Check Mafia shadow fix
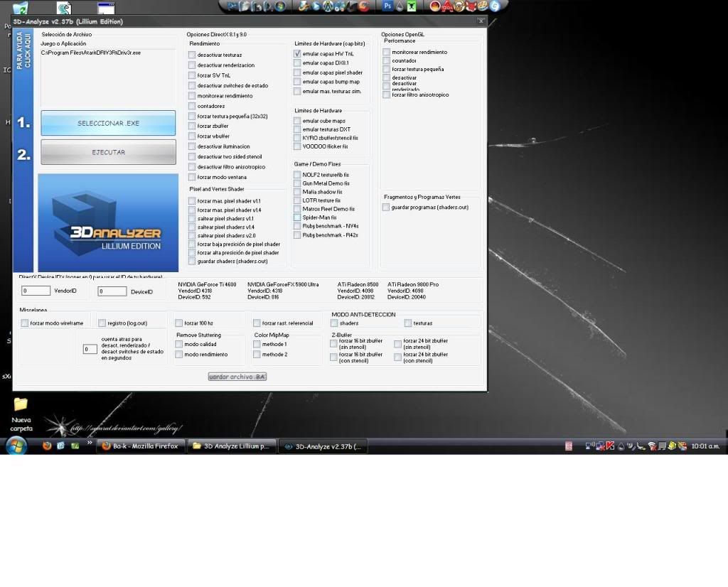The height and width of the screenshot is (587, 728). 297,192
